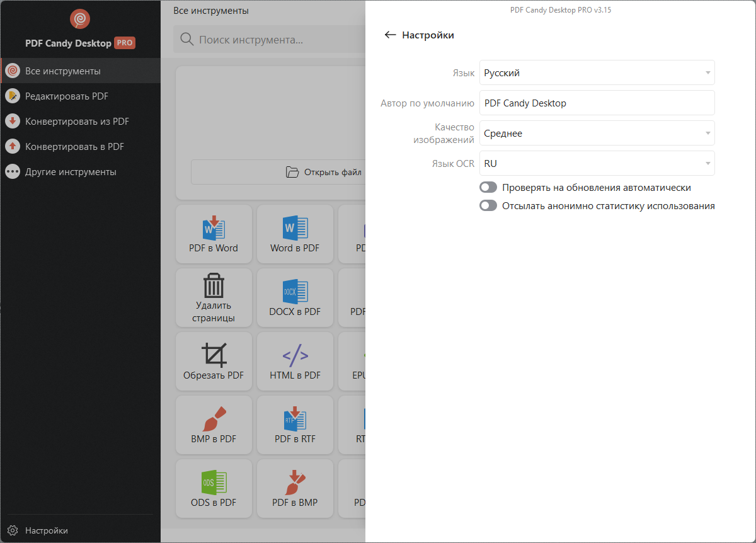Select Конвертировать из PDF in the sidebar
The image size is (756, 543).
(80, 122)
